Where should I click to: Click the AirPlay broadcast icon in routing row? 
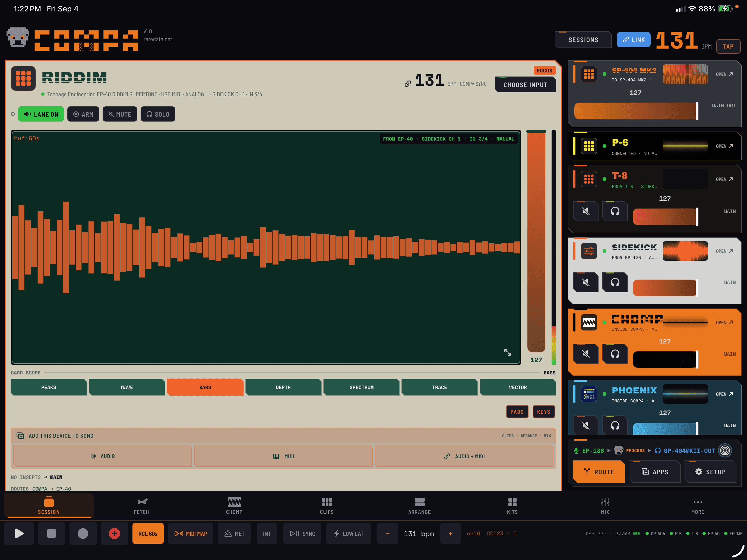pos(725,450)
